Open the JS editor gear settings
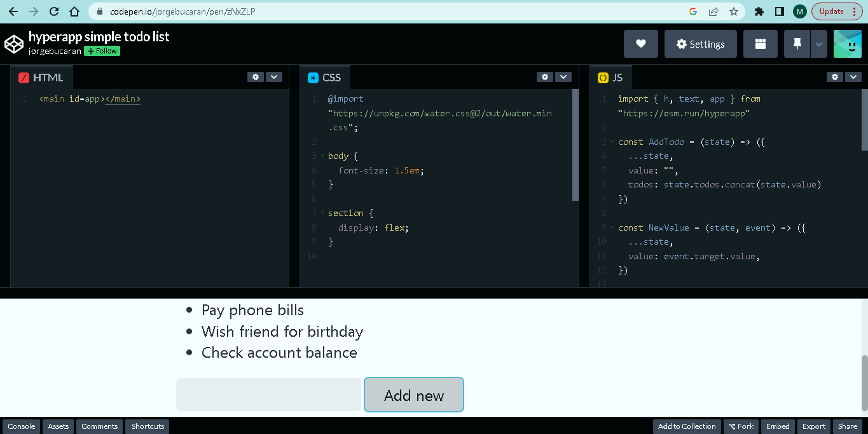The image size is (868, 434). (x=835, y=77)
